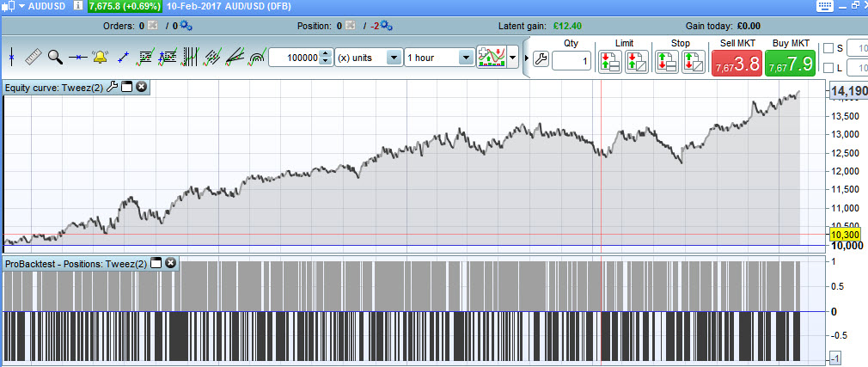The height and width of the screenshot is (367, 868).
Task: Click the ProBacktest - Positions: Tweez(2) title
Action: 76,264
